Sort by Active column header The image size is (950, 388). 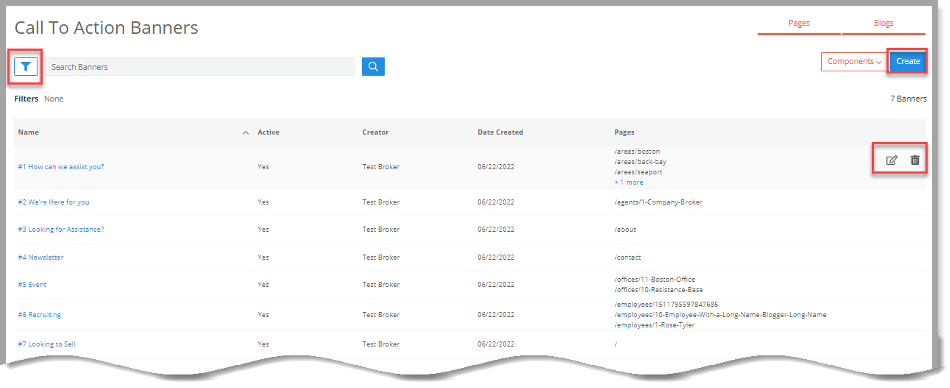pos(268,132)
